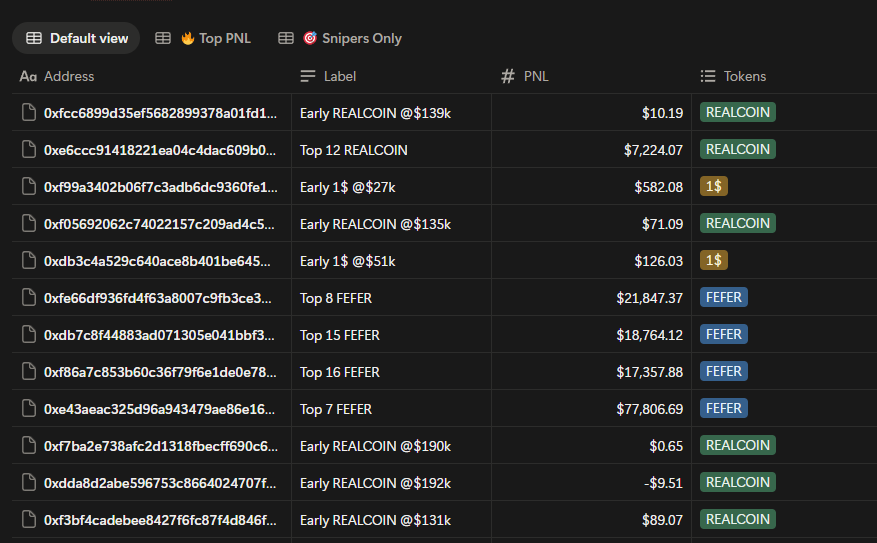Switch to the Default view tab

[76, 38]
